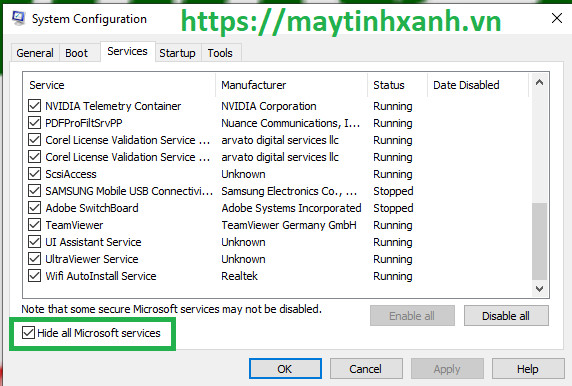This screenshot has width=572, height=386.
Task: Click the Realtek manufacturer cell
Action: pyautogui.click(x=239, y=276)
